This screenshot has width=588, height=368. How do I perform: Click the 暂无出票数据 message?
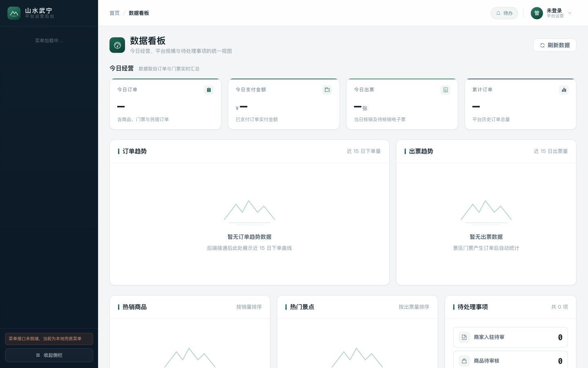click(486, 237)
